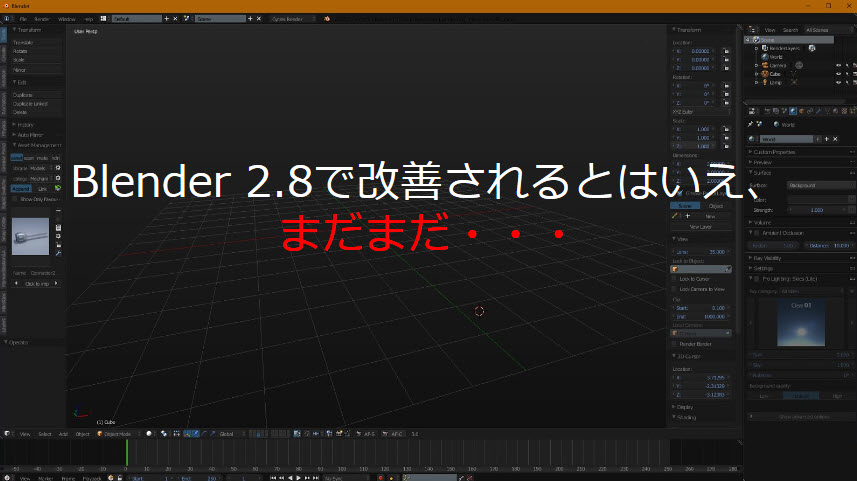Toggle Render Border checkbox
857x481 pixels.
click(674, 344)
